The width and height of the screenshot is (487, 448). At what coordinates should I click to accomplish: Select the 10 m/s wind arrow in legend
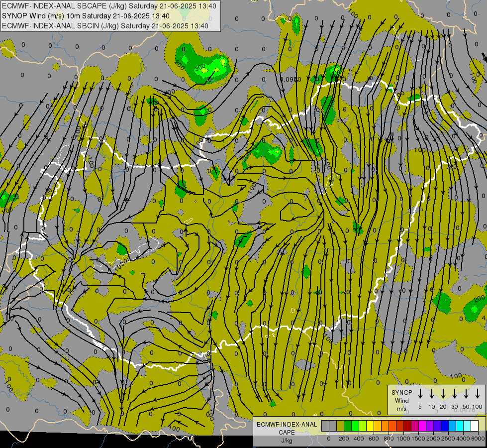click(x=431, y=394)
